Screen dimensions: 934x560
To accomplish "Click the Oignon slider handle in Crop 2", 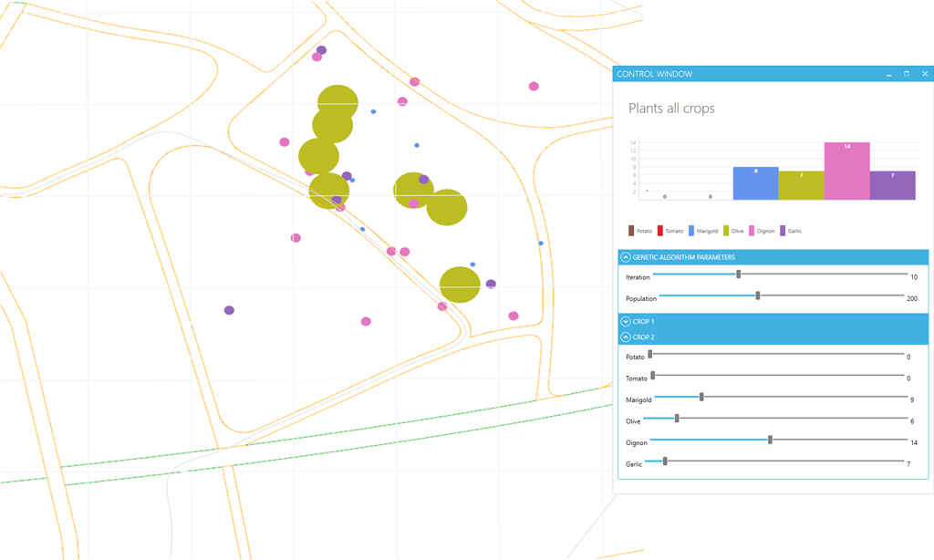I will click(x=771, y=440).
